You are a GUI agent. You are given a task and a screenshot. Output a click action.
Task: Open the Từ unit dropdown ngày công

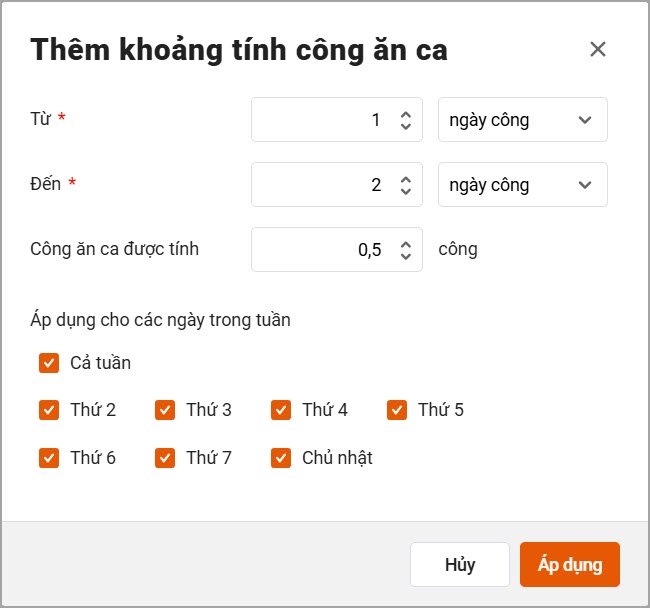click(x=522, y=120)
